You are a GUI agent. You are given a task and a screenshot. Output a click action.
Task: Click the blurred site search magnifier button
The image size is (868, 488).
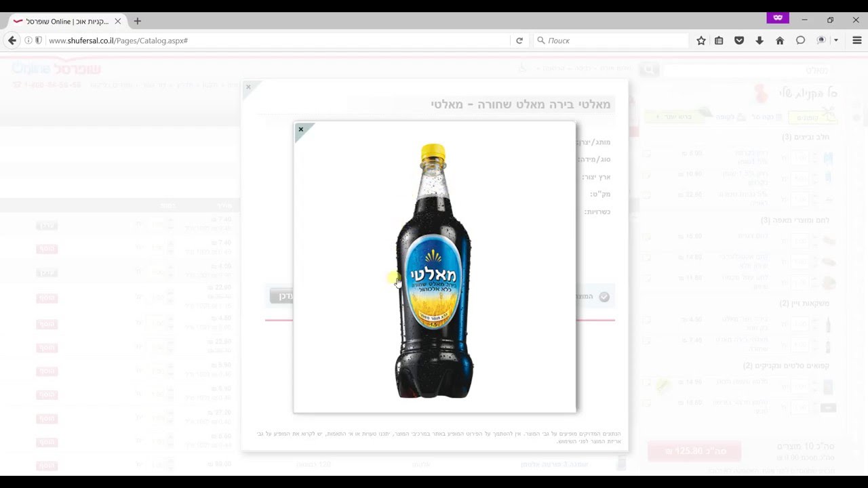(x=648, y=70)
